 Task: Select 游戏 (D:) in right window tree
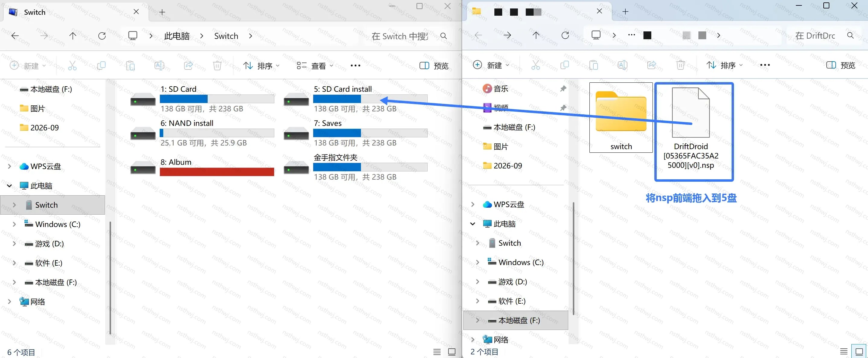tap(512, 282)
